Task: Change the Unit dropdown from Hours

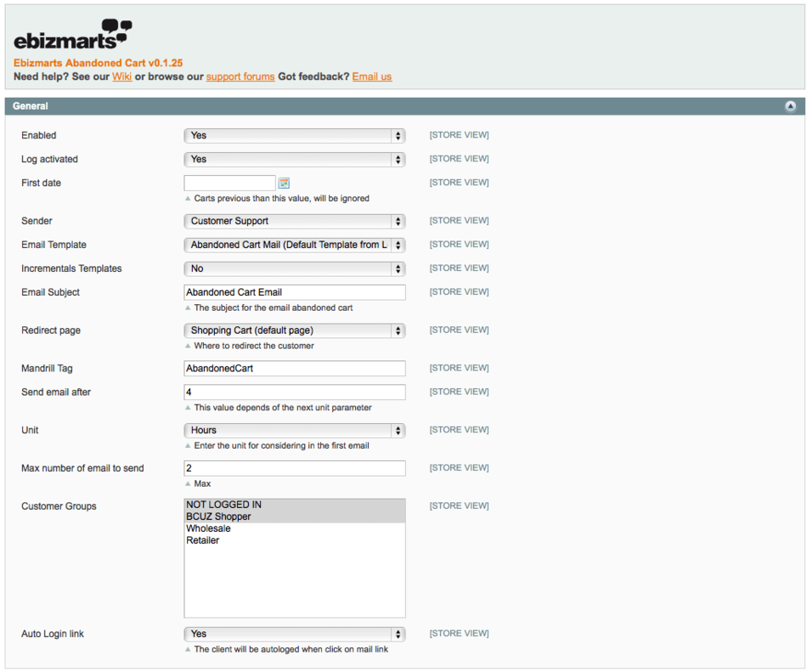Action: coord(294,431)
